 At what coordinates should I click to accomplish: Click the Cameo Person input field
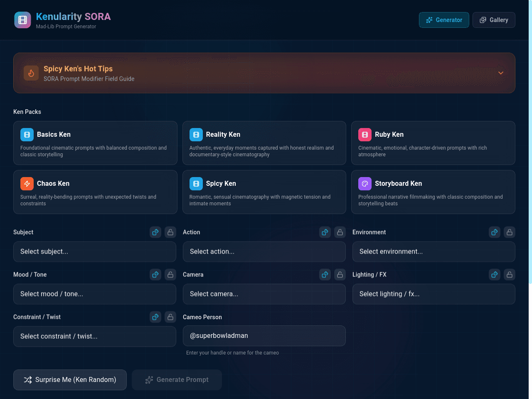click(264, 336)
